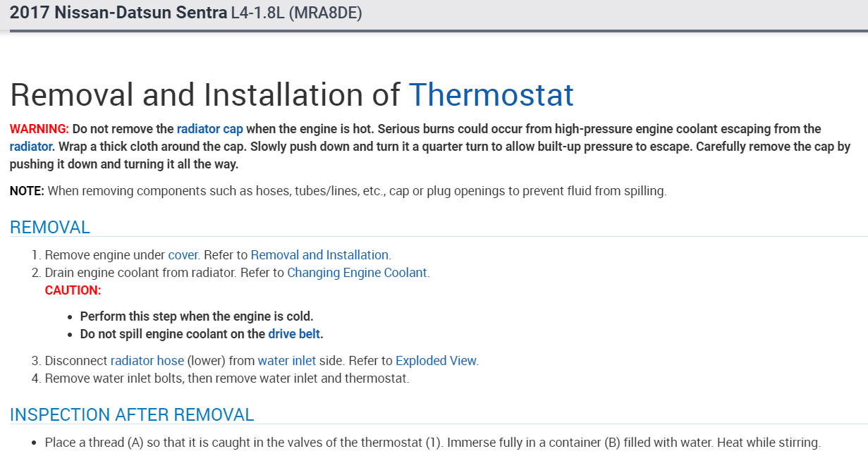This screenshot has height=456, width=868.
Task: Follow the cover link in step 1
Action: [x=183, y=255]
